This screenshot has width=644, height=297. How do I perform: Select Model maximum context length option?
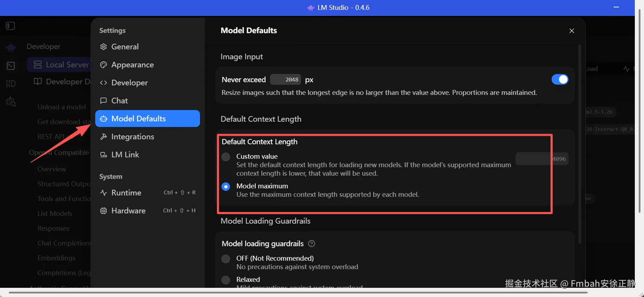point(226,186)
